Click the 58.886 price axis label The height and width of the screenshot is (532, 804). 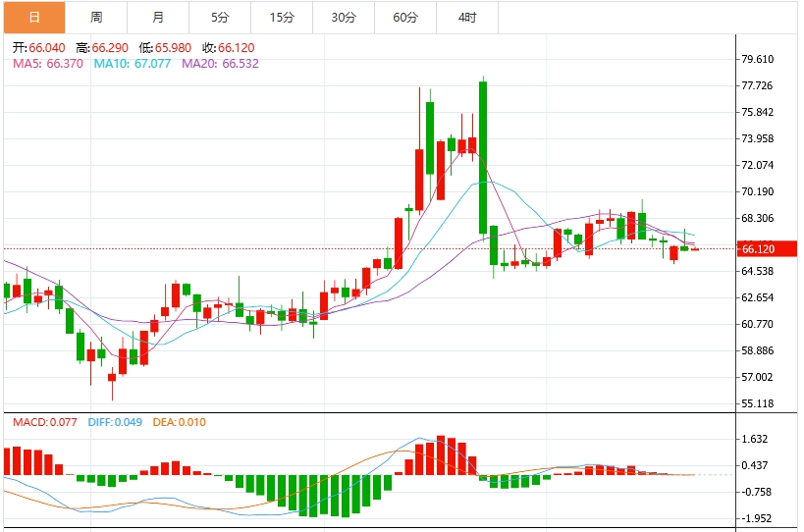tap(758, 350)
